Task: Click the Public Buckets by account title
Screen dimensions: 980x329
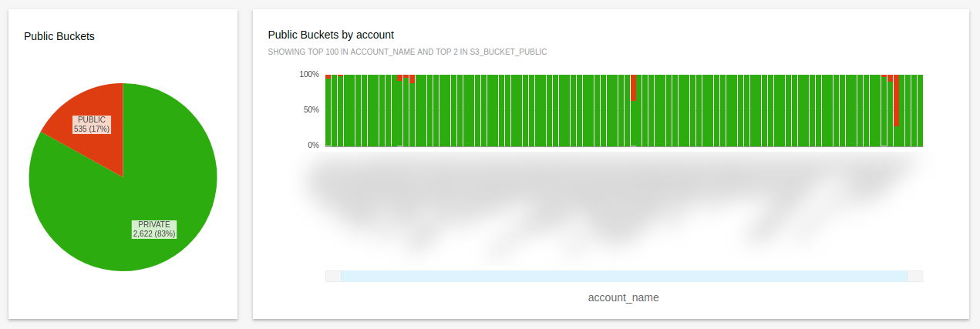Action: point(331,35)
